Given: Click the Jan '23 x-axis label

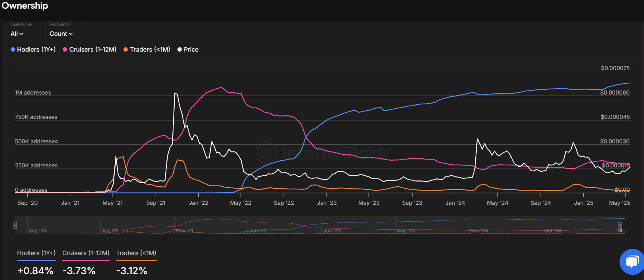Looking at the screenshot, I should pos(327,203).
